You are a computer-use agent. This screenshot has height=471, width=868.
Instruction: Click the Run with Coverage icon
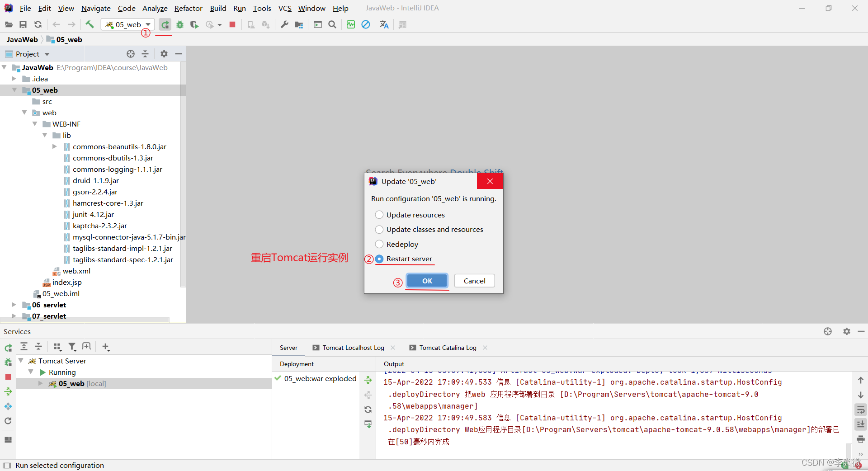(194, 24)
